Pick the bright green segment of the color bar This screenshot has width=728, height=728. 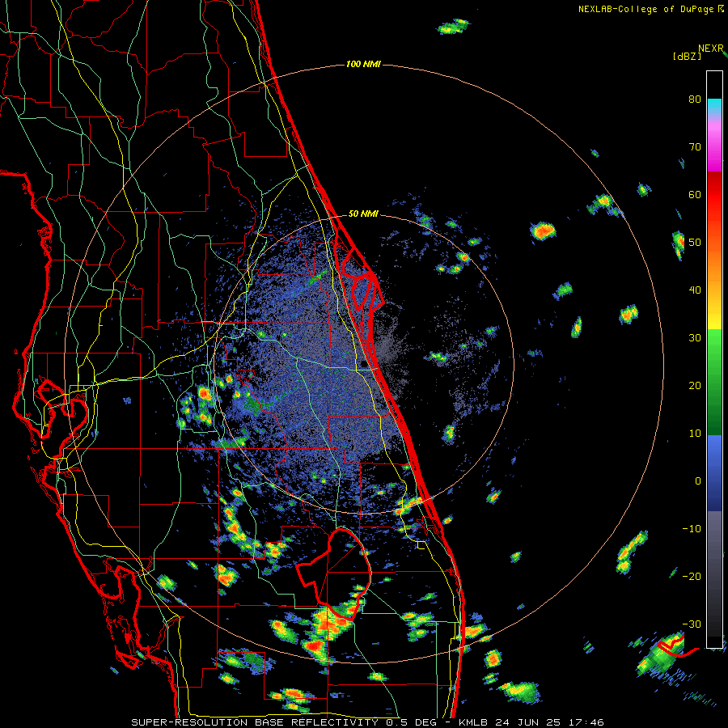tap(714, 346)
